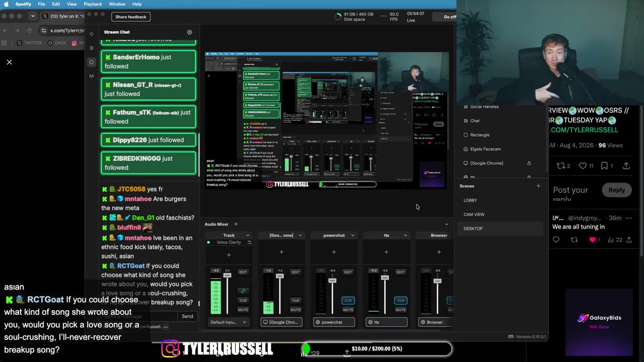Click lock icon beside Google Chrome source
Viewport: 644px width, 362px height.
(x=529, y=163)
